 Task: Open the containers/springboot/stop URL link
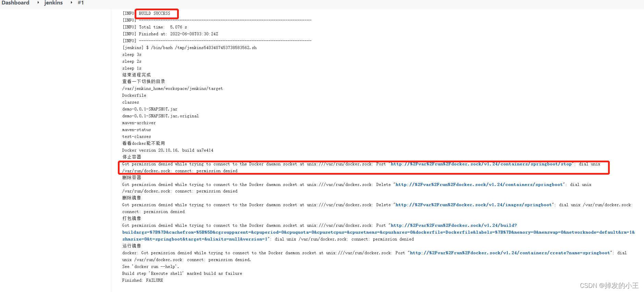(x=481, y=164)
